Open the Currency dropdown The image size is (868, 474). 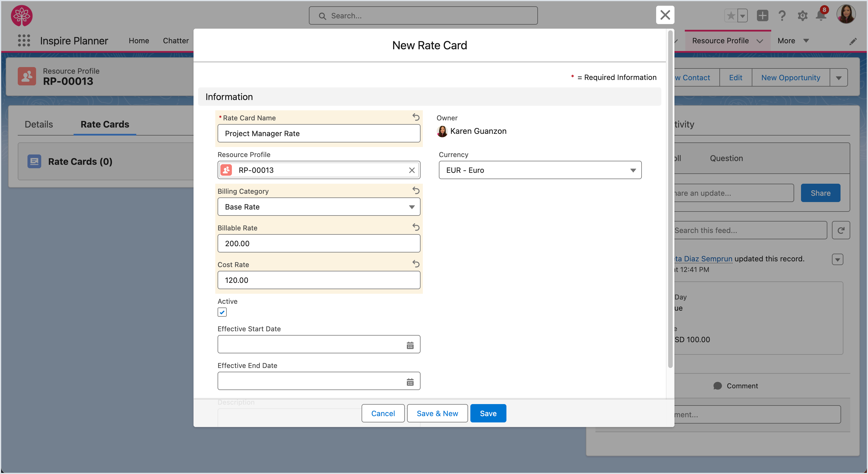tap(540, 170)
